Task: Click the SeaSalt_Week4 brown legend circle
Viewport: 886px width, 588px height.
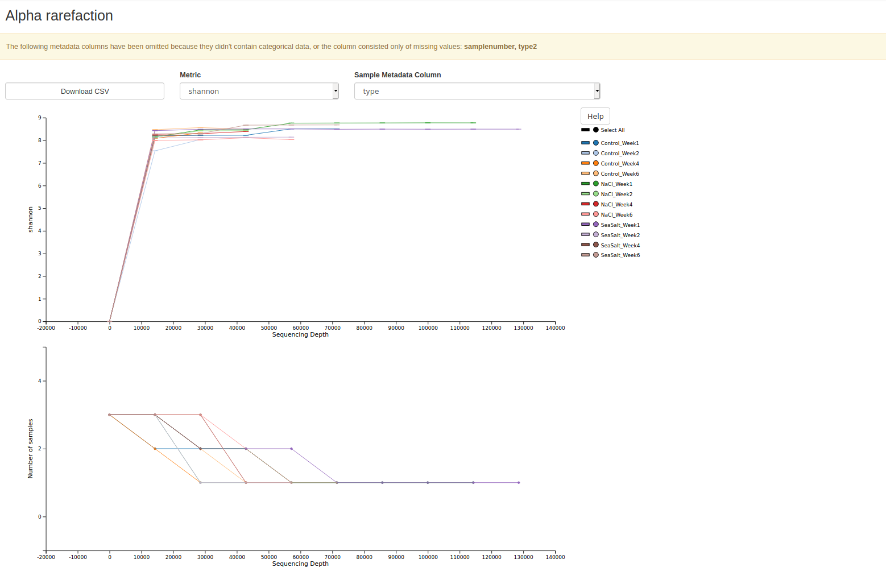Action: click(x=595, y=245)
